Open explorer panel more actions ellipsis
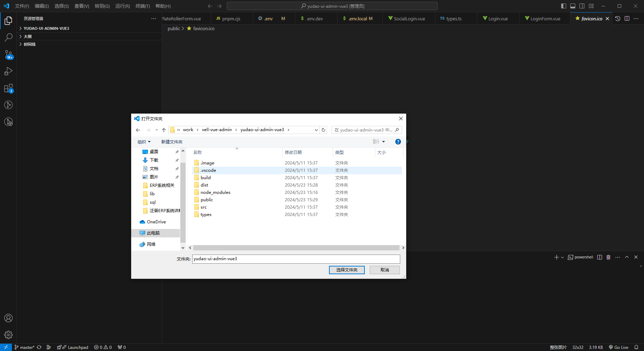The height and width of the screenshot is (351, 644). 154,19
